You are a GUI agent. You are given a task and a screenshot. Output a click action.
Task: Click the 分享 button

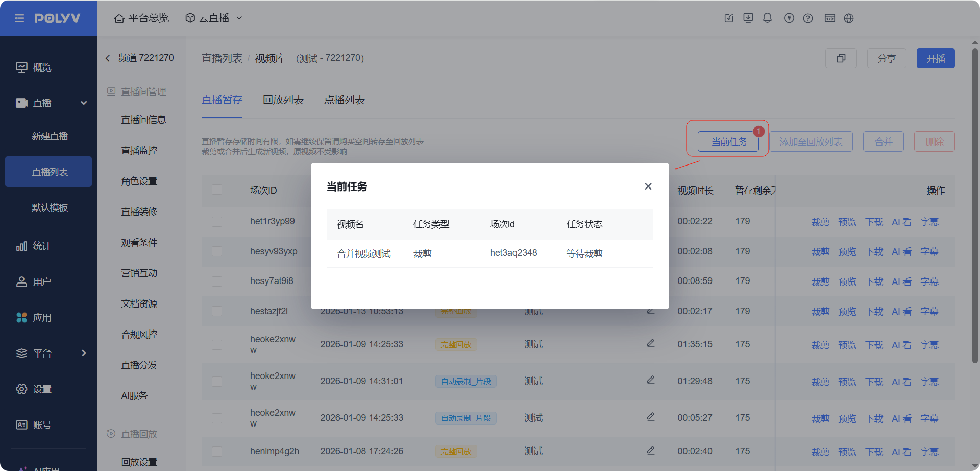(887, 58)
